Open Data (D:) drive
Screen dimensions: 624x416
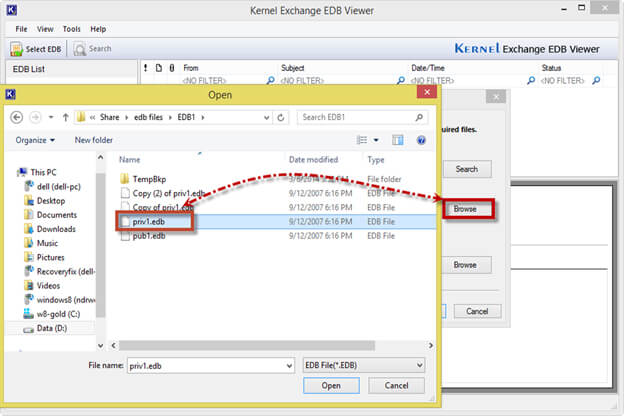pos(52,328)
